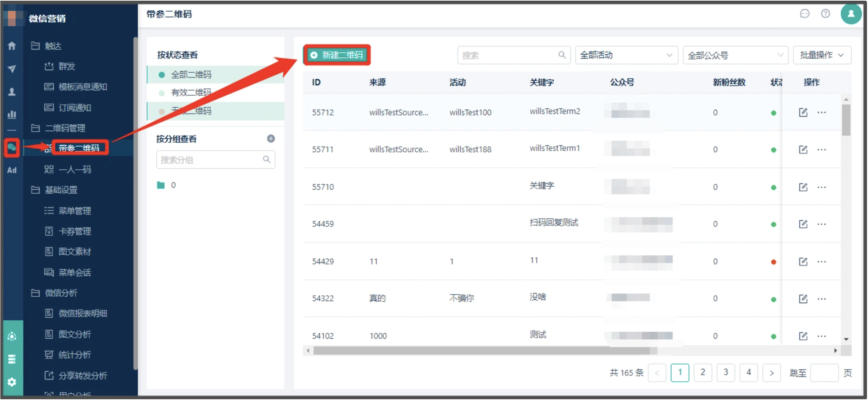Click the search magnifier in table toolbar
The height and width of the screenshot is (401, 868).
tap(562, 55)
